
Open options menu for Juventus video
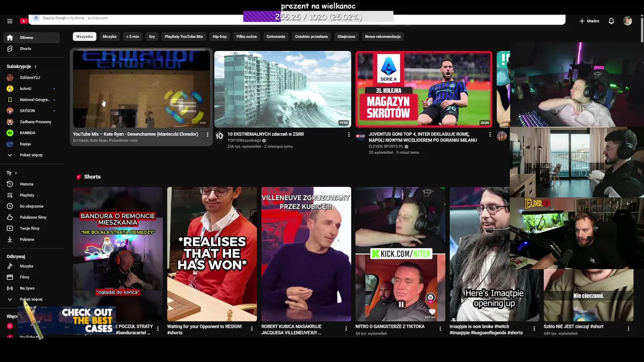[x=490, y=134]
